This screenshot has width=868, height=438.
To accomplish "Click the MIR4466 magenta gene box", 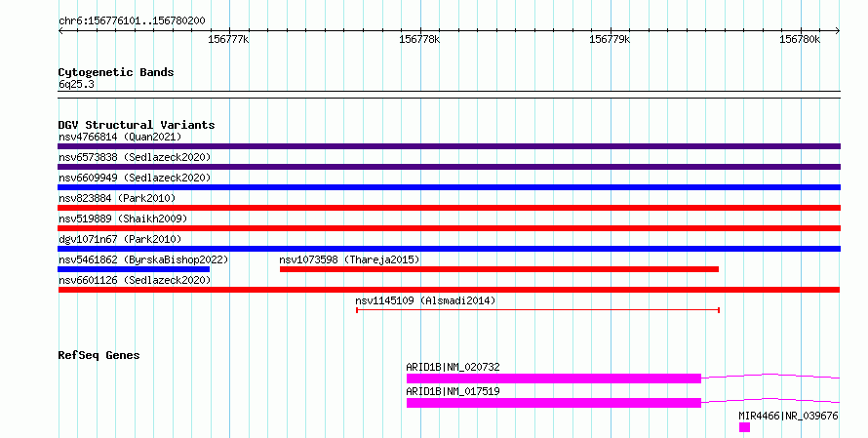I will (x=744, y=427).
